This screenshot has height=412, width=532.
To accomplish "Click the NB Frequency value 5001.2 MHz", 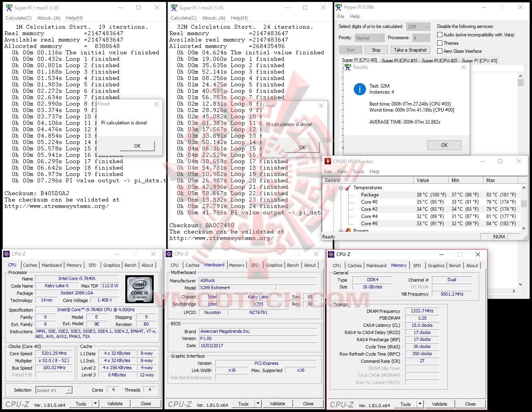I will pyautogui.click(x=452, y=294).
